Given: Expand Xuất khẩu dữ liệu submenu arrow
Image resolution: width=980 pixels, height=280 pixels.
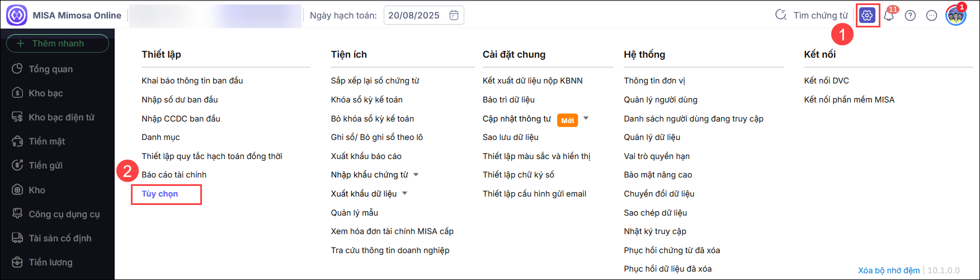Looking at the screenshot, I should (405, 194).
